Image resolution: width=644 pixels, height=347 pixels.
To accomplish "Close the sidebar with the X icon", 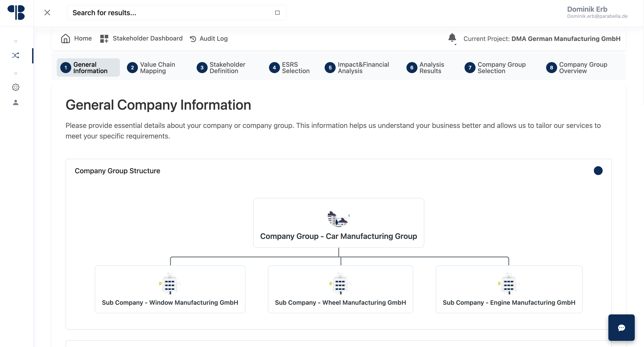I will click(x=47, y=13).
